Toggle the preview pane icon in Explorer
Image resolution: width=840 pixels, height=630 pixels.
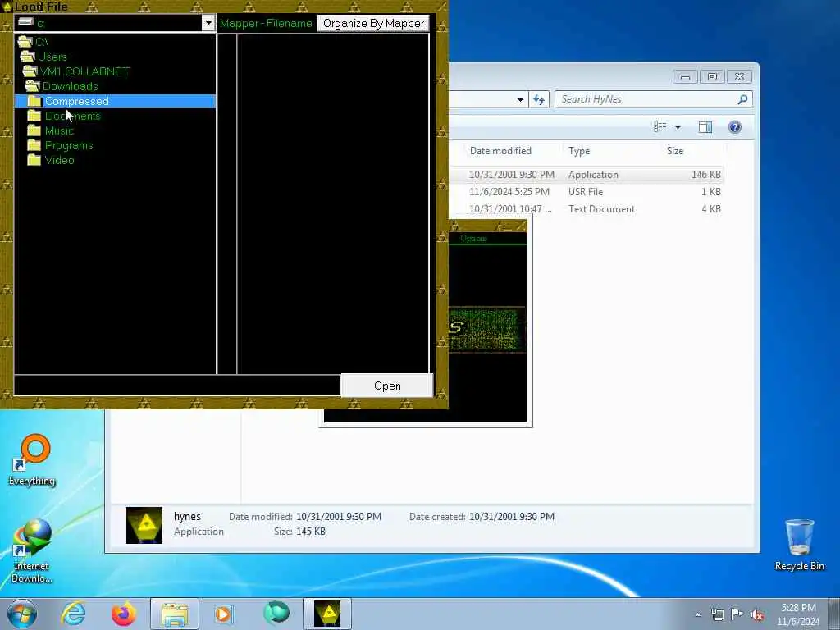coord(705,127)
